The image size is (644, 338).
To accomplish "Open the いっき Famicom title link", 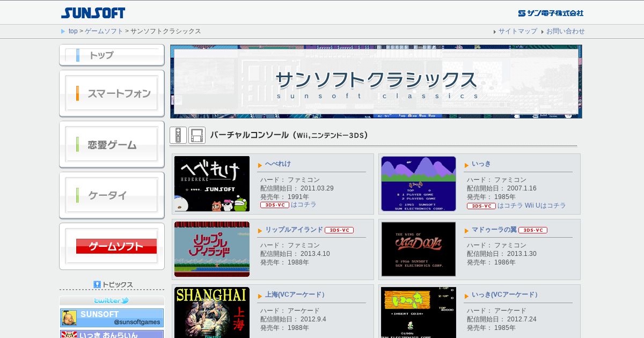I will (x=481, y=164).
